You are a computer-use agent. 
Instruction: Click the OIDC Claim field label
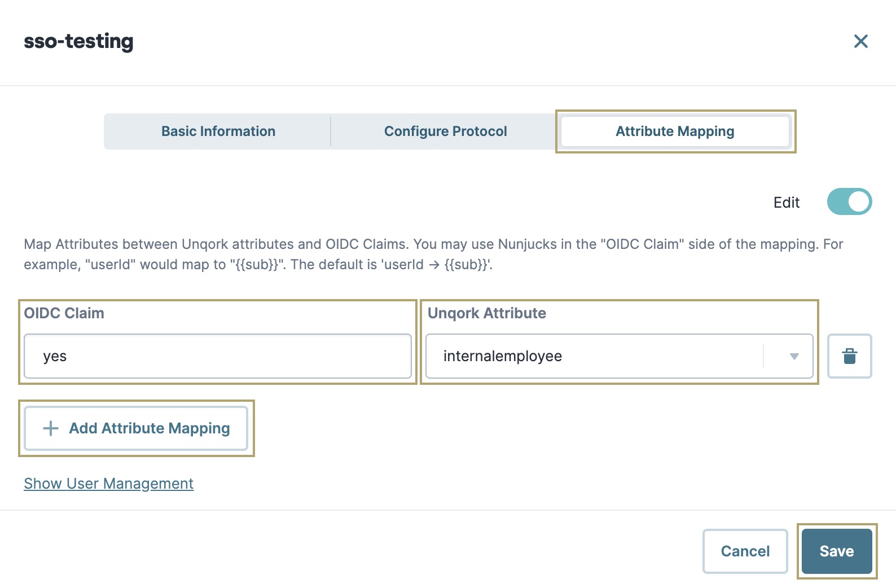pos(64,313)
